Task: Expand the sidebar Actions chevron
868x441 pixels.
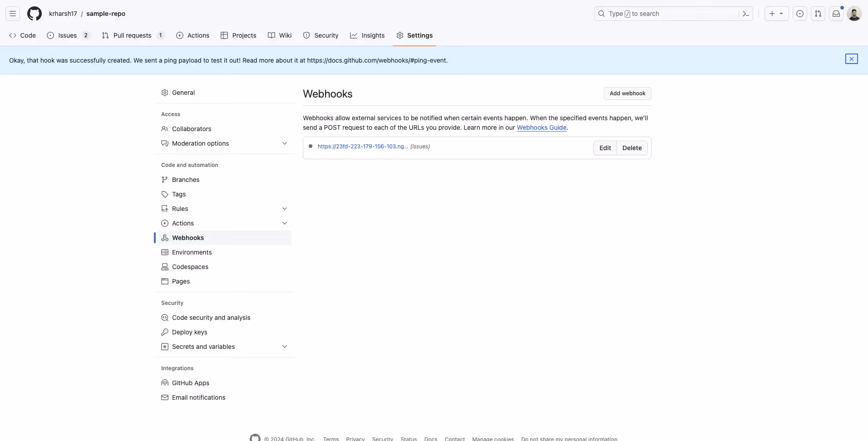Action: [285, 223]
